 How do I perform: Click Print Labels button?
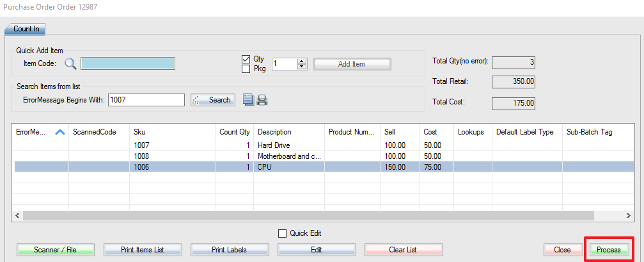229,250
